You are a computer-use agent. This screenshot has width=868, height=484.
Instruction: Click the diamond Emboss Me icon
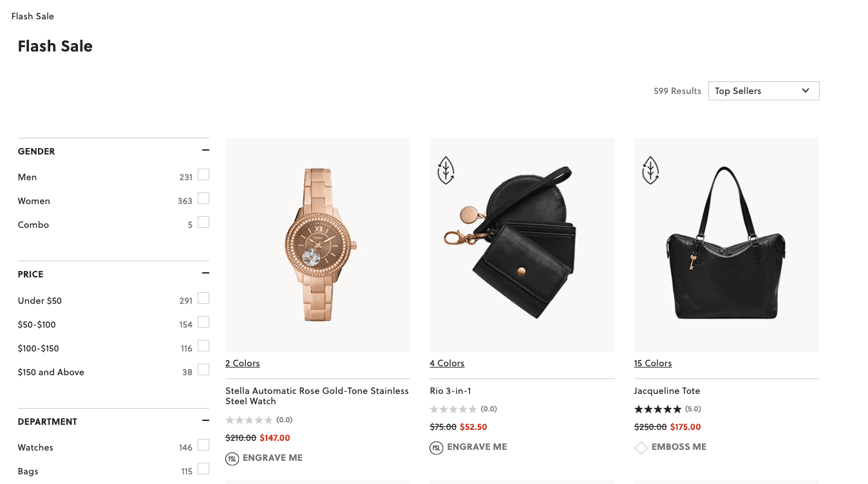[641, 447]
